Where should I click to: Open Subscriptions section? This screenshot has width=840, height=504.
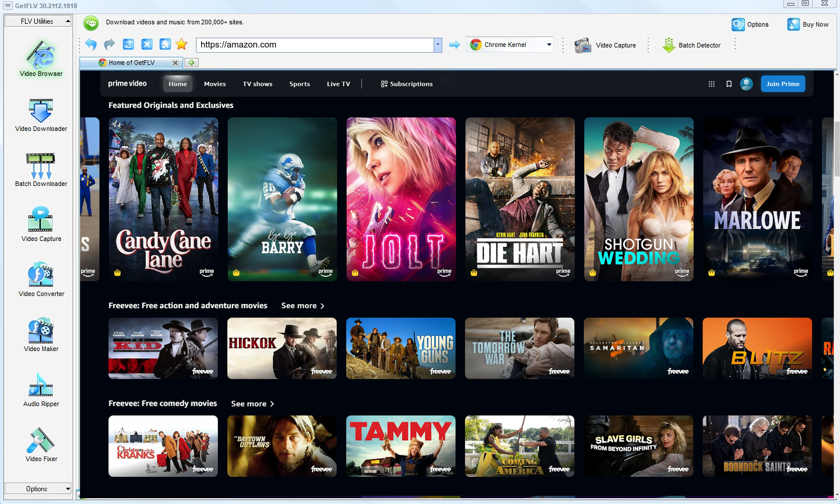pyautogui.click(x=406, y=84)
